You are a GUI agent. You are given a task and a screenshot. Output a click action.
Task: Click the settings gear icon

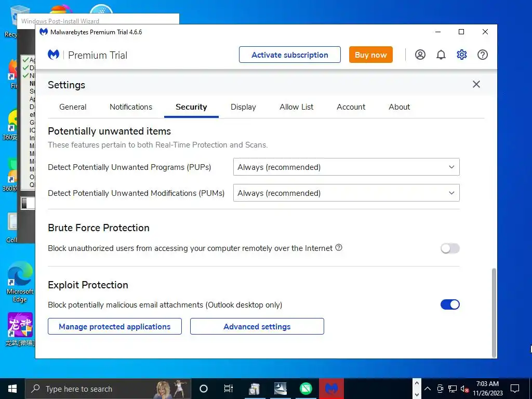click(461, 55)
